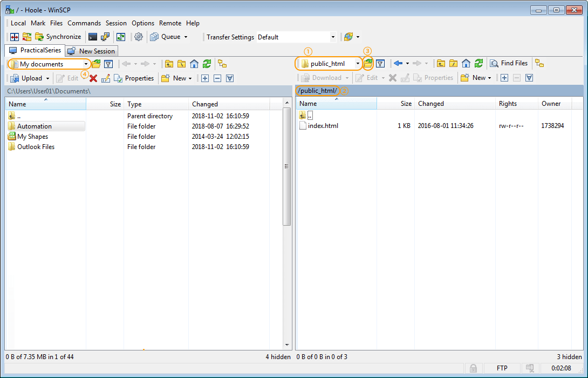
Task: Open the terminal console icon
Action: pyautogui.click(x=93, y=37)
